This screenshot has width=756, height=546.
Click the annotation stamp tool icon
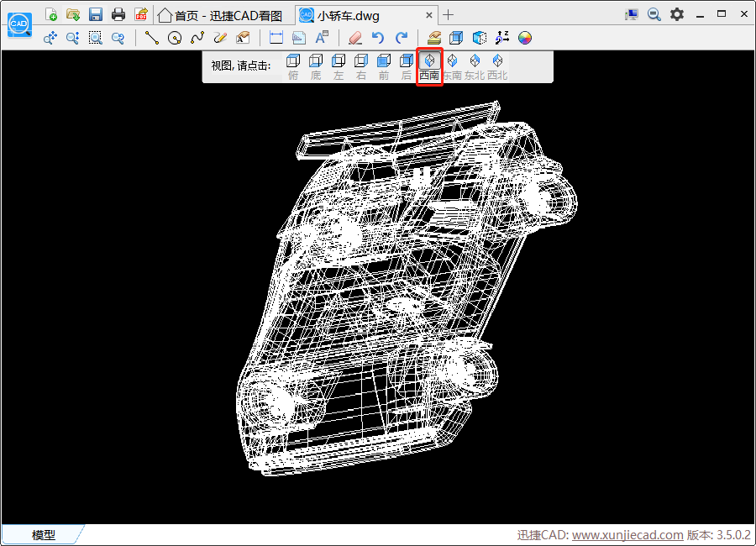click(x=243, y=38)
